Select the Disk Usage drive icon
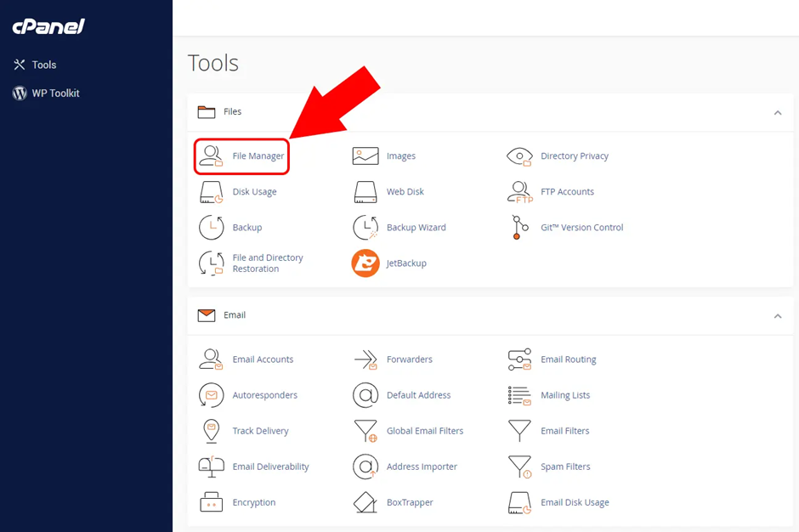799x532 pixels. (x=211, y=192)
